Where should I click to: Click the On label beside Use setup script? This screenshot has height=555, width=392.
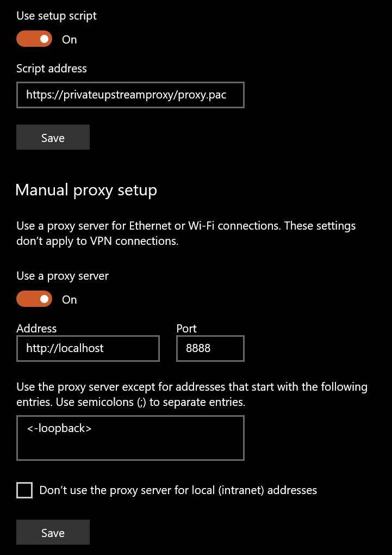(x=69, y=39)
